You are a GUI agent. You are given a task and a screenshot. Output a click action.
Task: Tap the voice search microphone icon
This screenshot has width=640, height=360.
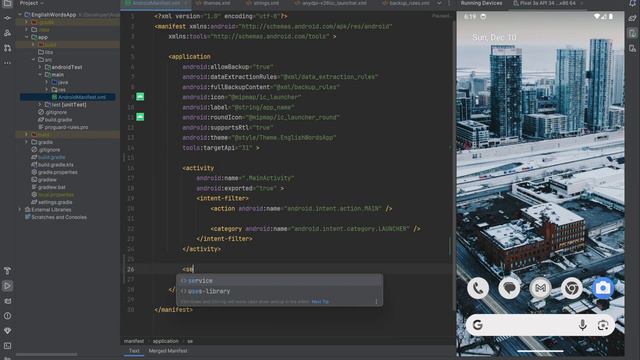pyautogui.click(x=582, y=325)
